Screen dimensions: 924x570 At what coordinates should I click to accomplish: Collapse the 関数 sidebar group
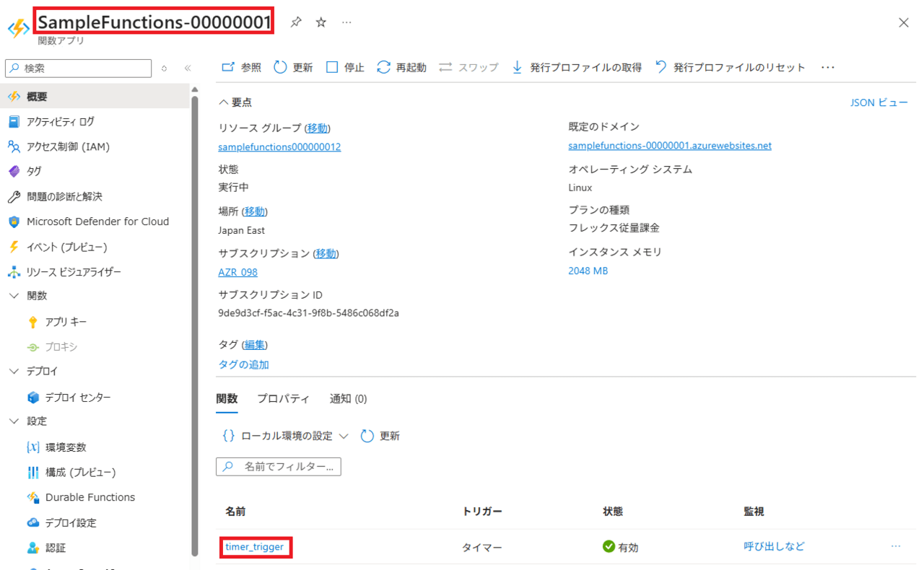click(x=14, y=296)
